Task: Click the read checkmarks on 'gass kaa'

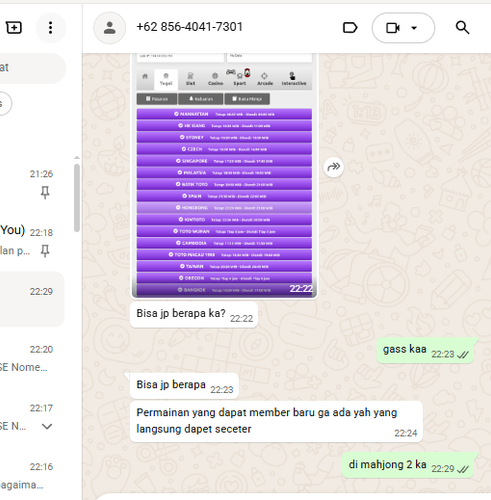Action: click(x=463, y=355)
